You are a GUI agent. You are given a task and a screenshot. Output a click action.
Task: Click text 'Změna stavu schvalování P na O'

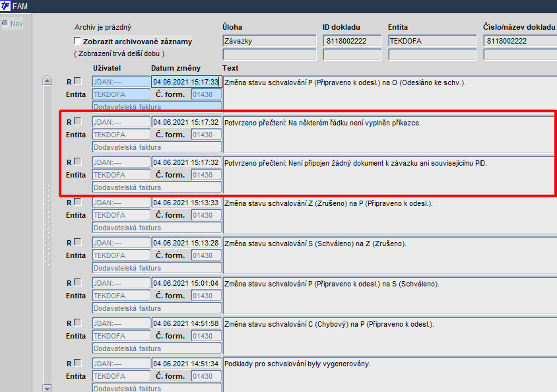345,82
